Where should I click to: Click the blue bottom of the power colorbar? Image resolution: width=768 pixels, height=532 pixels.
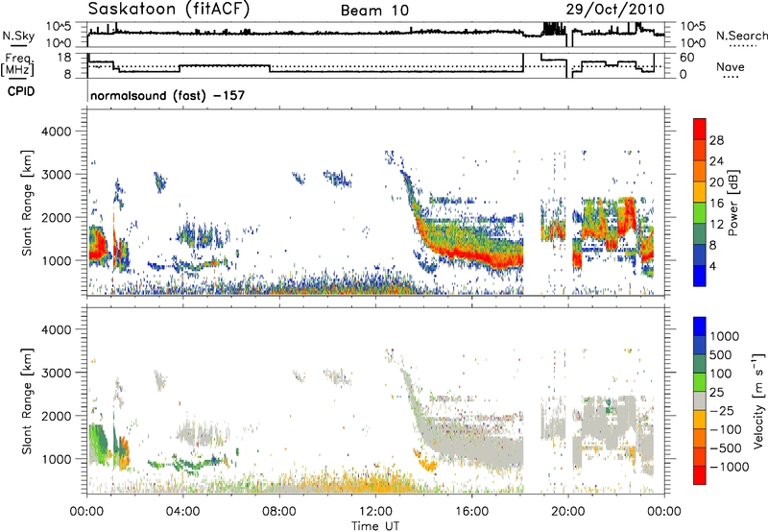(x=700, y=277)
